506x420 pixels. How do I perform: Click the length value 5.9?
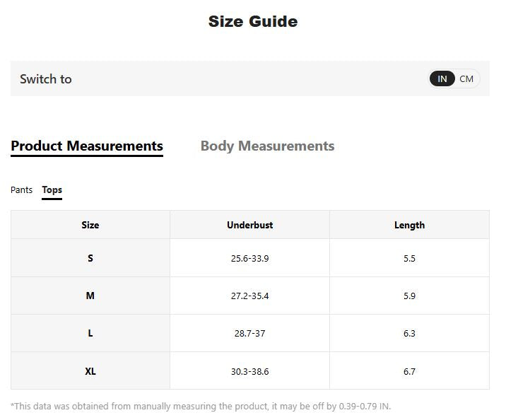tap(409, 296)
